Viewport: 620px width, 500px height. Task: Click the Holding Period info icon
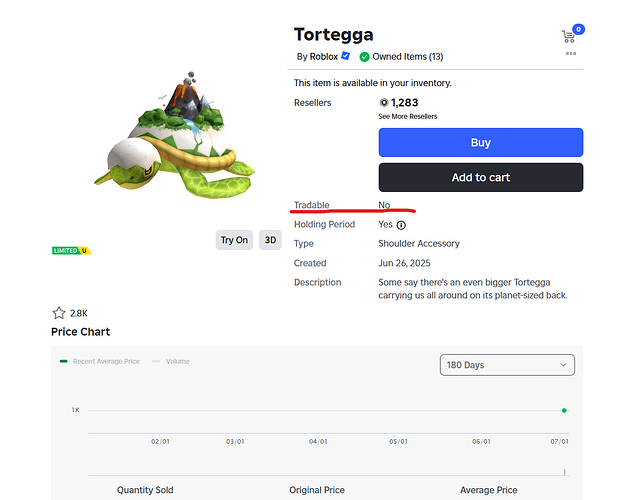[401, 225]
